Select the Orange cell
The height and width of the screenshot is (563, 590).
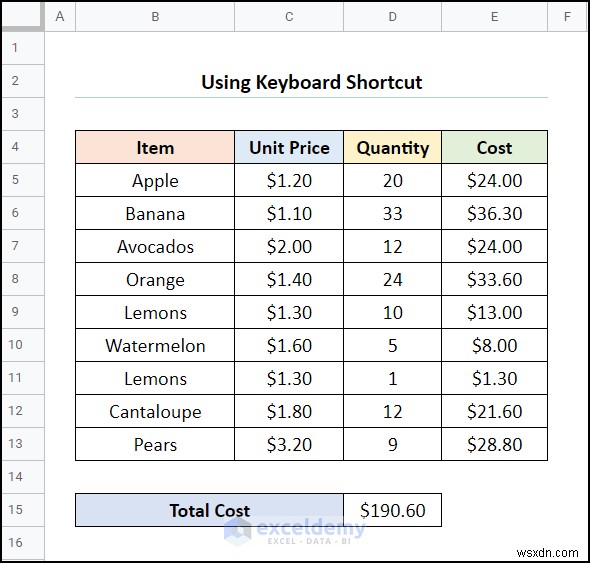pyautogui.click(x=155, y=279)
